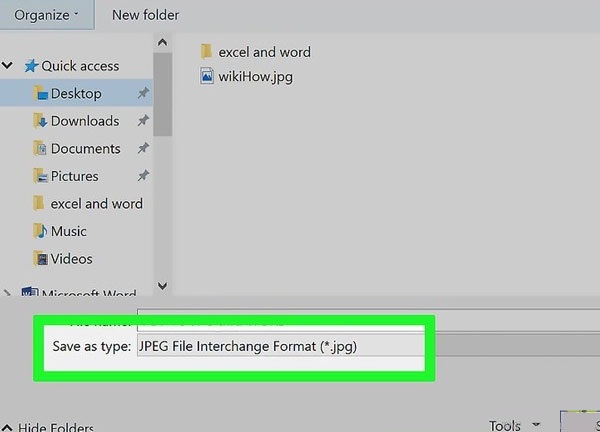
Task: Select Desktop in the navigation pane
Action: 75,93
